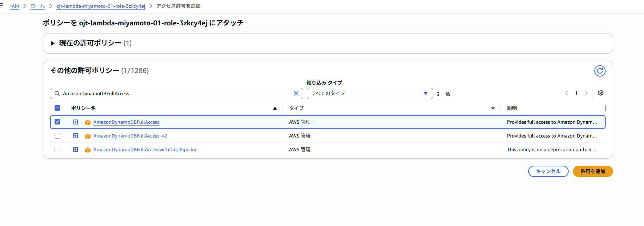Open IAM breadcrumb link
This screenshot has width=644, height=226.
pyautogui.click(x=14, y=6)
